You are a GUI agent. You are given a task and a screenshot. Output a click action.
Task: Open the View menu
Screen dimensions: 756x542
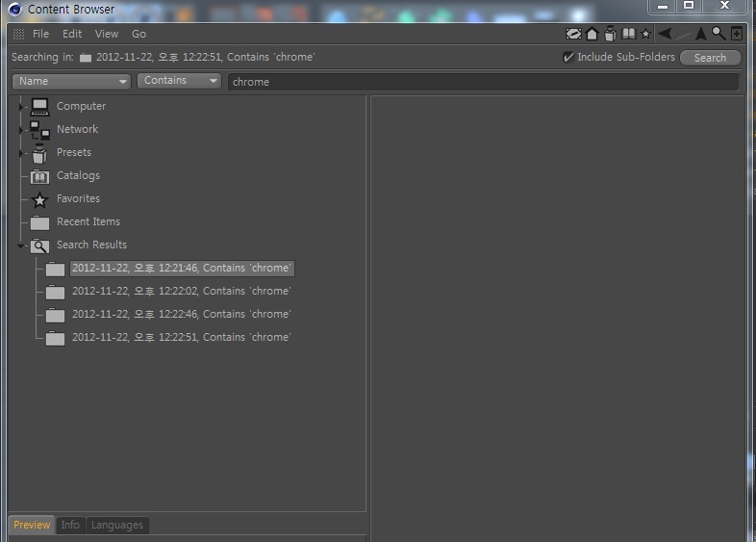pyautogui.click(x=107, y=34)
